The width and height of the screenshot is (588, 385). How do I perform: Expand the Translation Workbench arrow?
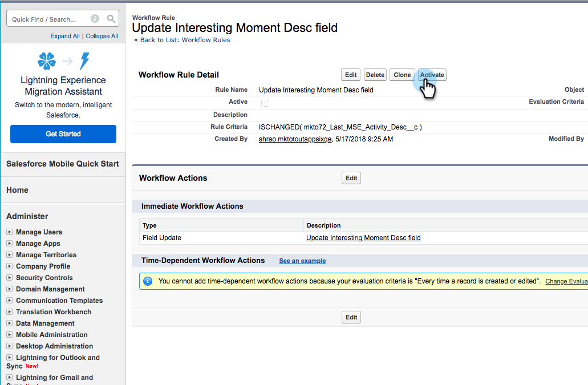[x=9, y=312]
